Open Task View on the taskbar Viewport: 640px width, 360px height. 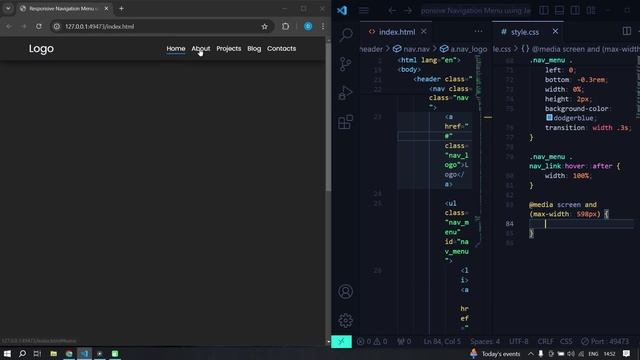click(x=37, y=353)
